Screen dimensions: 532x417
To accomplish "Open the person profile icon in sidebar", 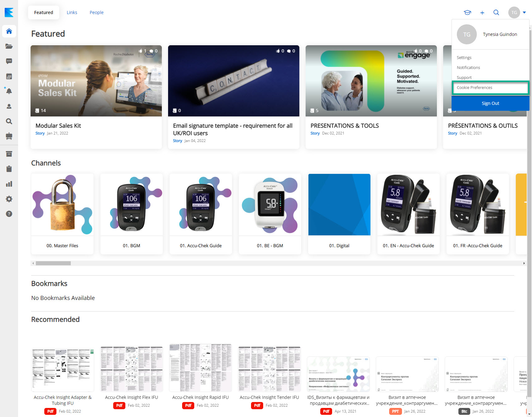I will click(9, 106).
